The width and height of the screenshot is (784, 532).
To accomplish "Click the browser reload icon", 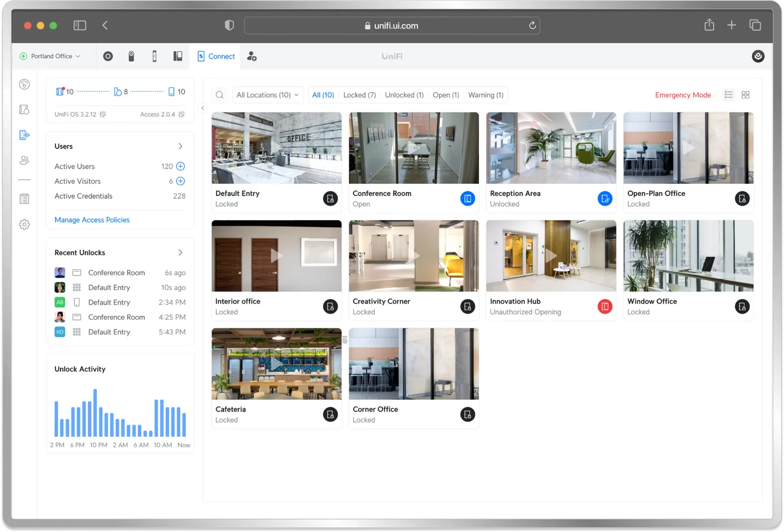I will (532, 25).
